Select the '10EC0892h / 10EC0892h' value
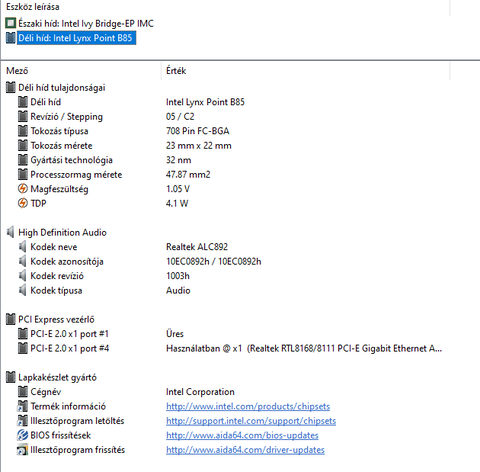The image size is (480, 472). (214, 261)
